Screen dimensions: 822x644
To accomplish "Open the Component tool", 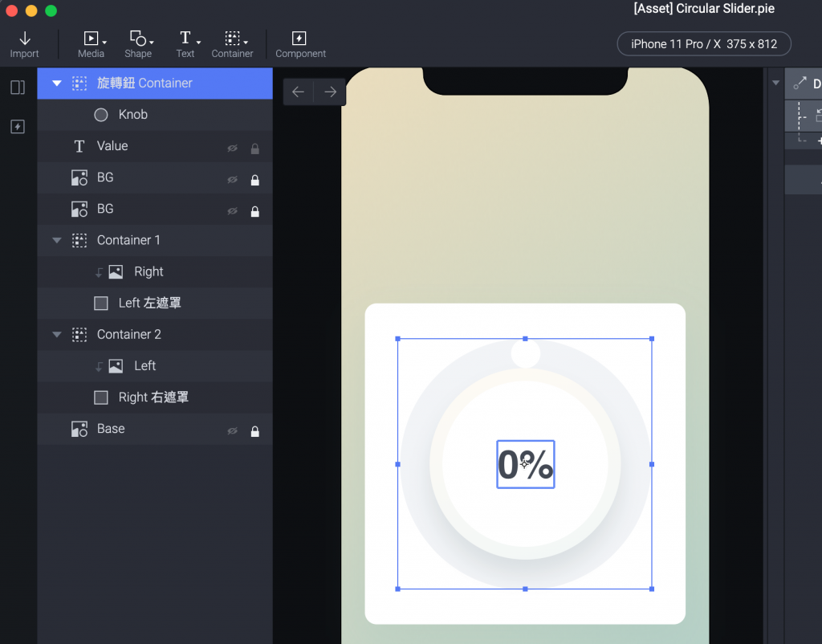I will point(300,44).
